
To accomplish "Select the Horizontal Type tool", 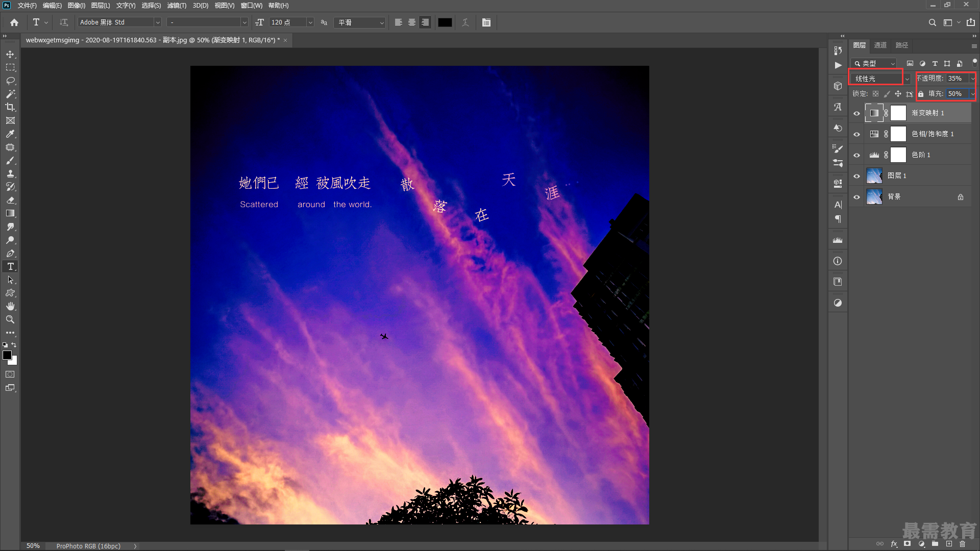I will [10, 266].
